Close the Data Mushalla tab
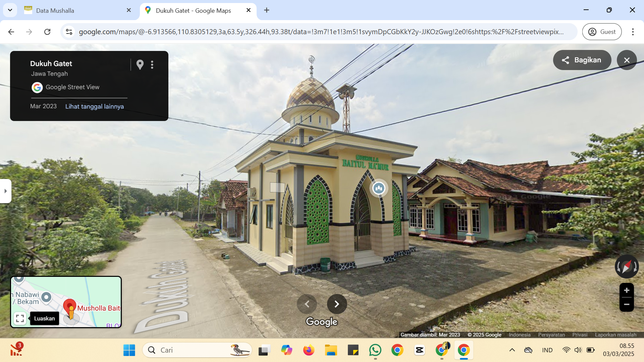Image resolution: width=644 pixels, height=362 pixels. [129, 10]
